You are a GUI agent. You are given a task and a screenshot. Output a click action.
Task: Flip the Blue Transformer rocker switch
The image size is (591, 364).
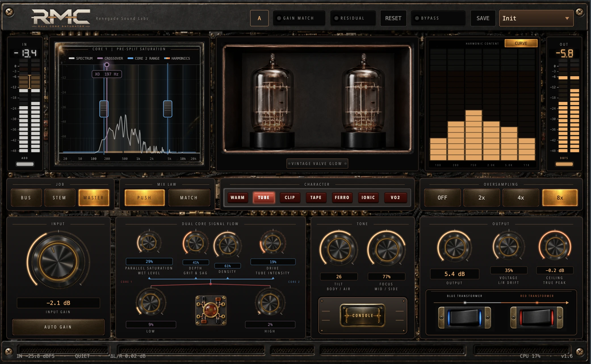click(464, 317)
